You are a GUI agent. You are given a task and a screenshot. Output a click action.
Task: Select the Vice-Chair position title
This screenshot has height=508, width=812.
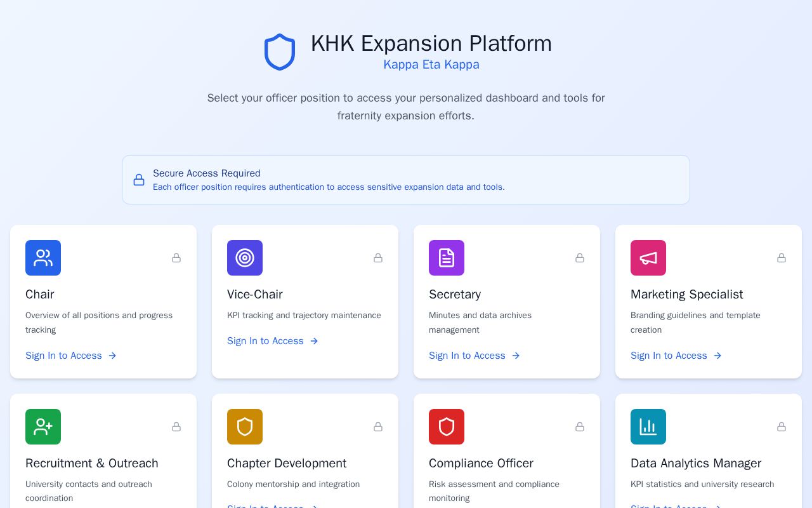tap(255, 294)
